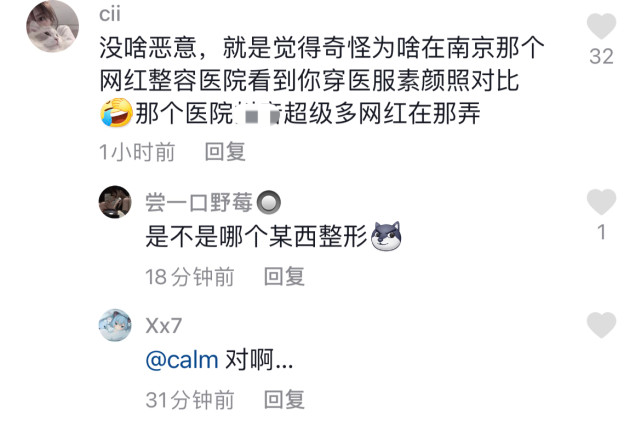Click the laughing-crying emoji in cii's comment
641x427 pixels.
pyautogui.click(x=116, y=112)
